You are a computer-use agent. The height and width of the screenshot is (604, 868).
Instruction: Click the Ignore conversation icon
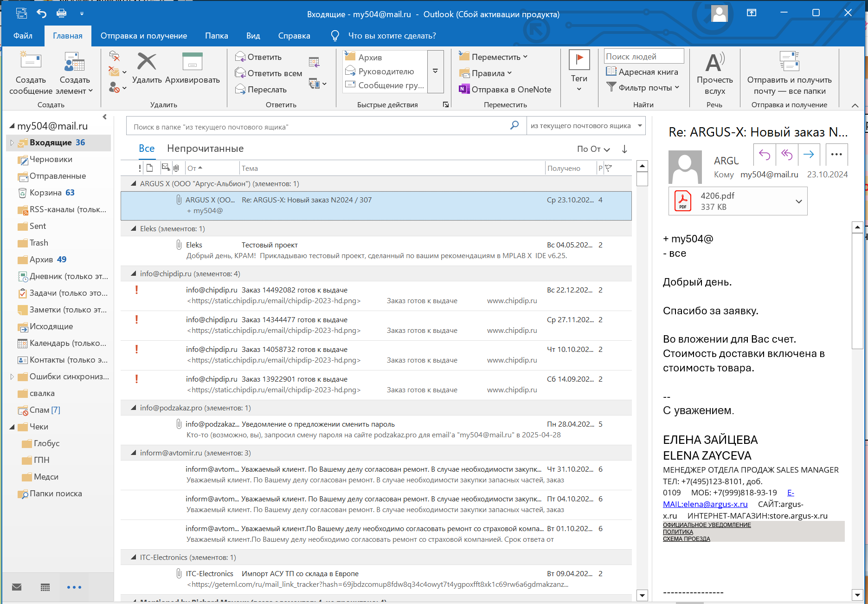tap(114, 56)
